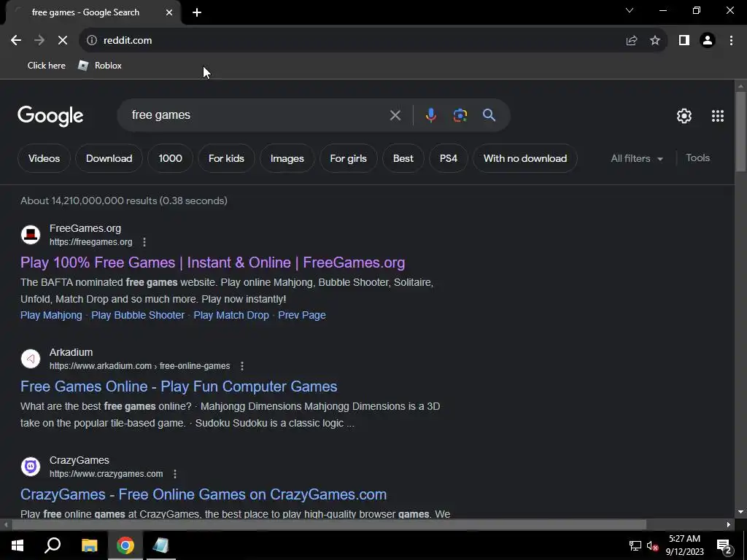Click the muted volume tray icon
The width and height of the screenshot is (747, 560).
click(x=652, y=545)
